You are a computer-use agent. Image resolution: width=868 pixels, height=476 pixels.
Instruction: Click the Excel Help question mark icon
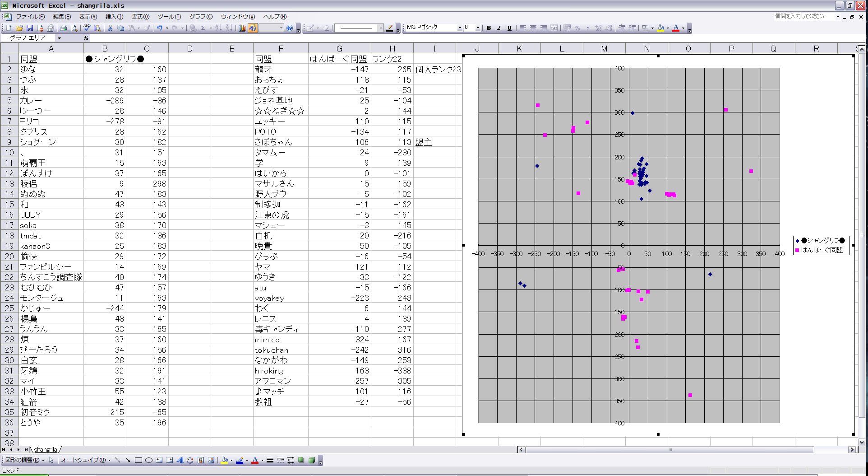[x=290, y=28]
